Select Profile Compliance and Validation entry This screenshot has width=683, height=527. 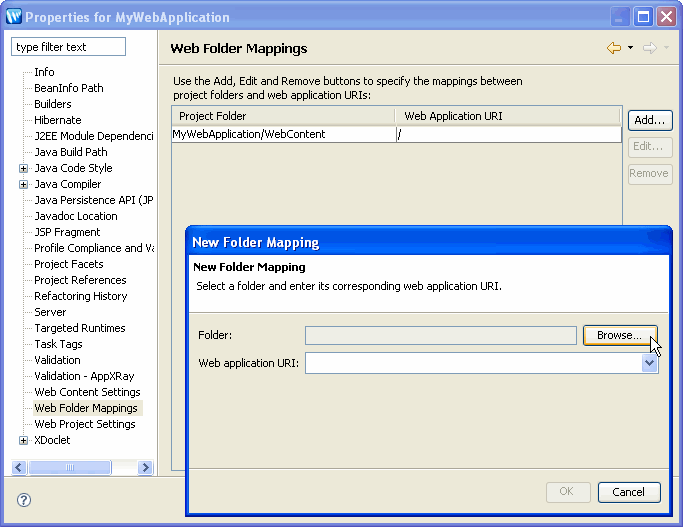coord(94,248)
